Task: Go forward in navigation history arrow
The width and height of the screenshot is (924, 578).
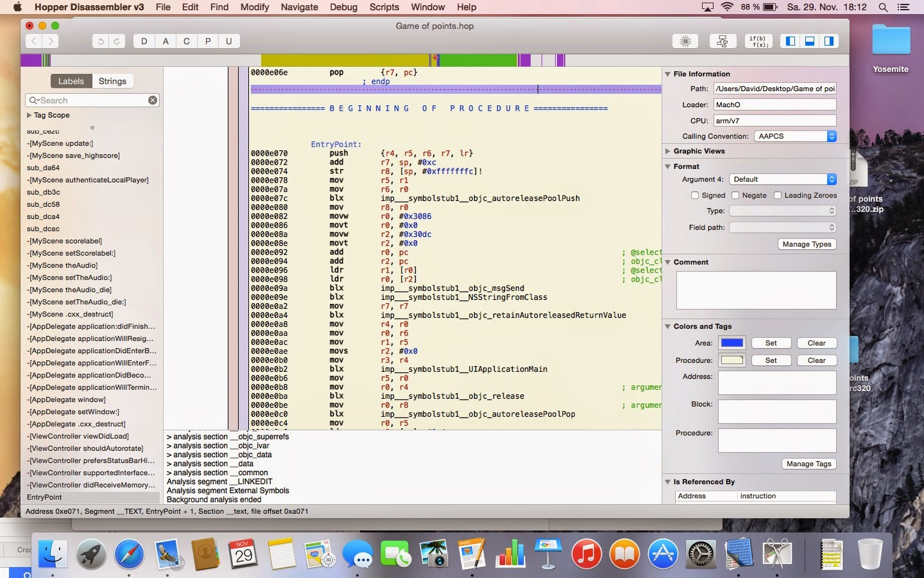Action: pos(50,41)
